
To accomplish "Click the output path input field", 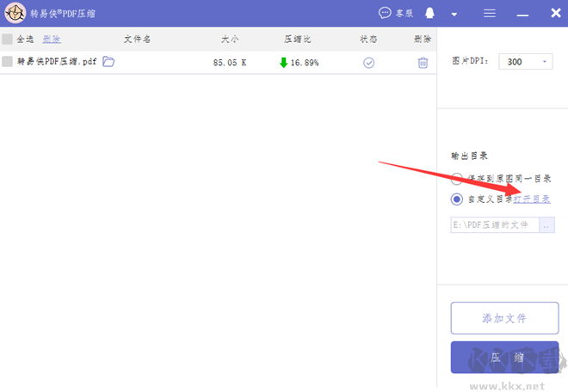I will [495, 225].
